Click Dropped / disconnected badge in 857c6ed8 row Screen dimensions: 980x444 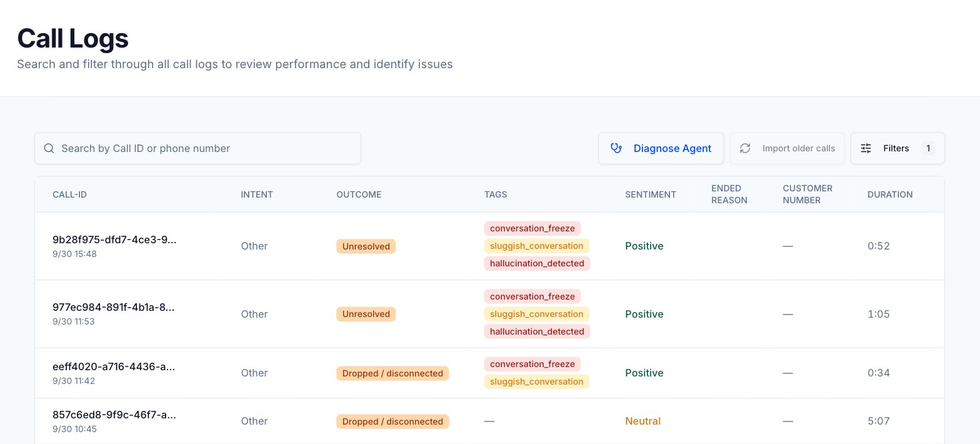point(392,421)
